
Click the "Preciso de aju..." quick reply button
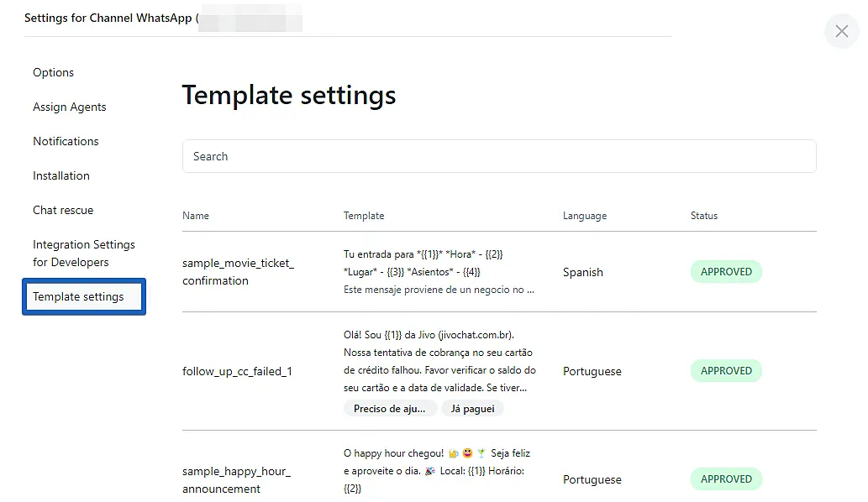[x=390, y=409]
